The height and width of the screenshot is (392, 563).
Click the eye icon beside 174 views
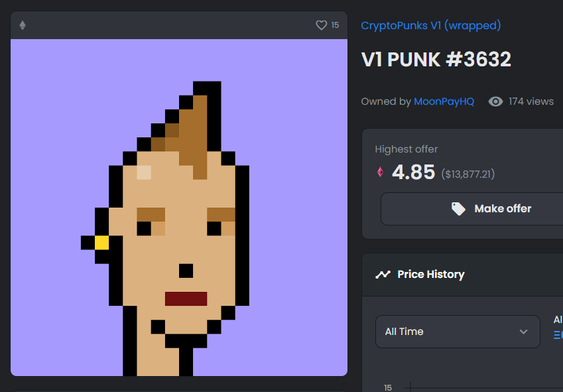tap(495, 101)
